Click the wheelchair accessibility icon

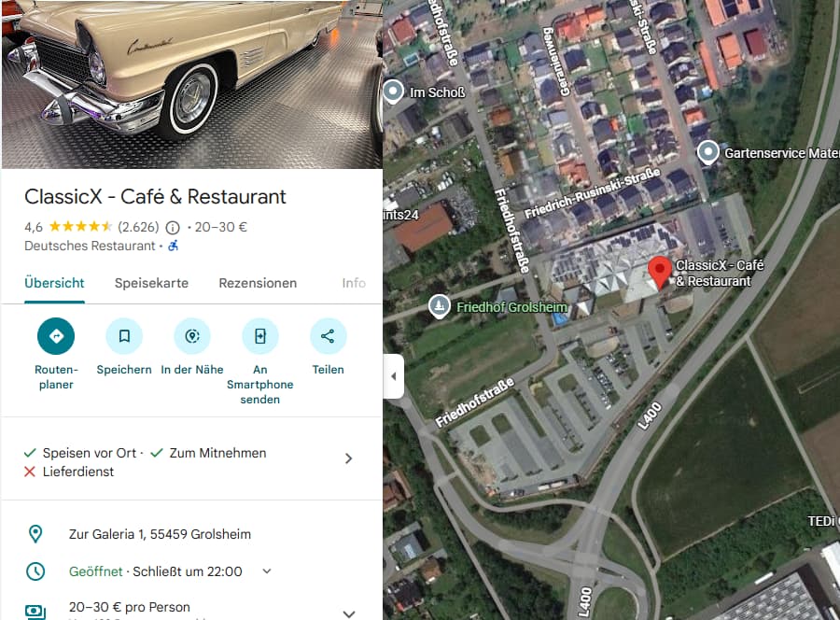click(x=173, y=246)
